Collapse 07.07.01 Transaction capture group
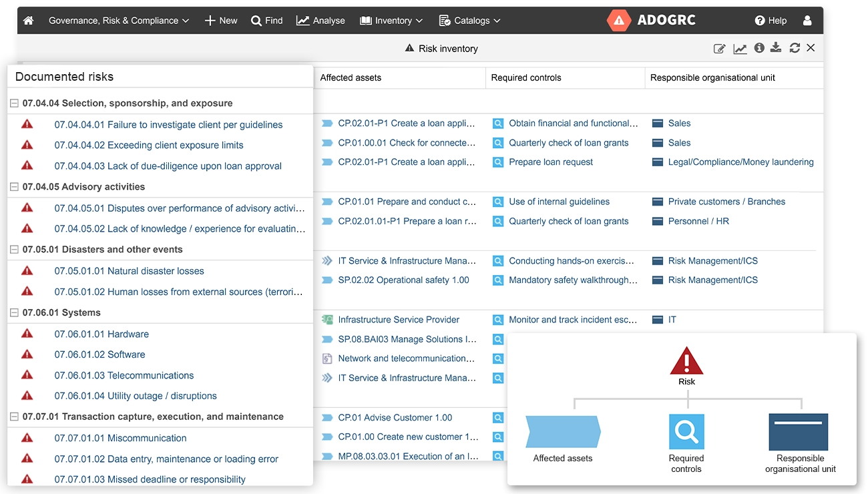This screenshot has height=494, width=868. point(14,417)
